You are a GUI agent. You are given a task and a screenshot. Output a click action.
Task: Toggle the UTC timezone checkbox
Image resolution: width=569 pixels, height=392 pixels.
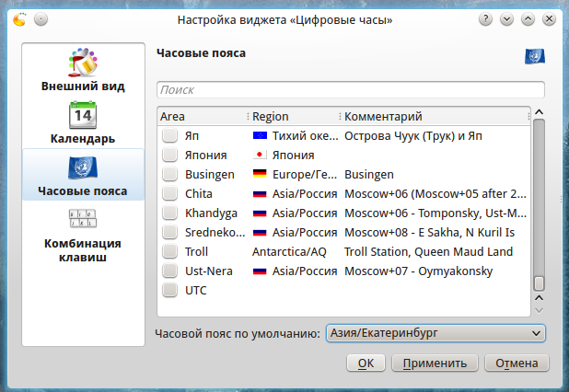point(169,290)
